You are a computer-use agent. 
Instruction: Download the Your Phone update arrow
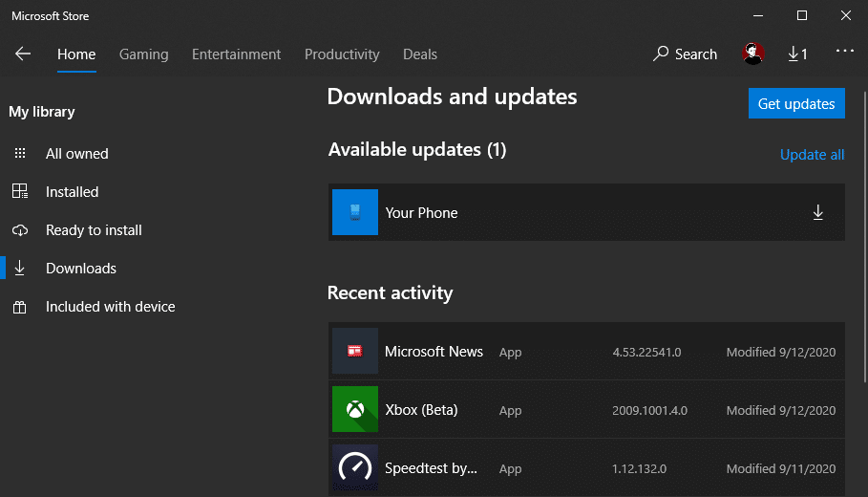817,212
